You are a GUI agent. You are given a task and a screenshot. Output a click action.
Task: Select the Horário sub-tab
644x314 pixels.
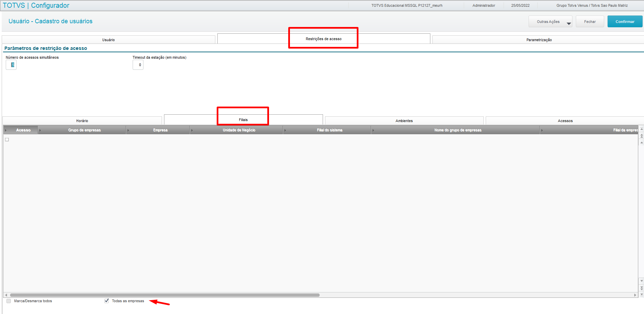point(82,121)
